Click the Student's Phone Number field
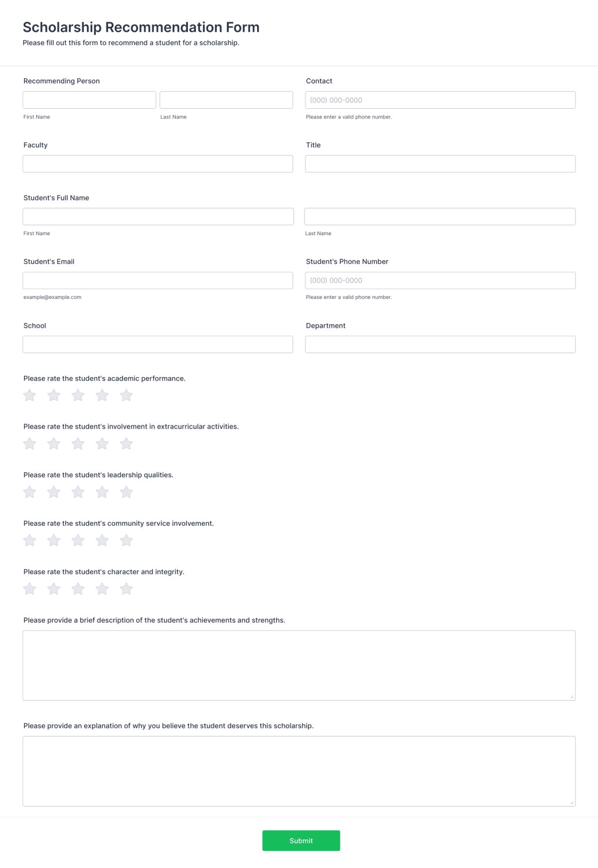The height and width of the screenshot is (868, 598). click(x=441, y=280)
